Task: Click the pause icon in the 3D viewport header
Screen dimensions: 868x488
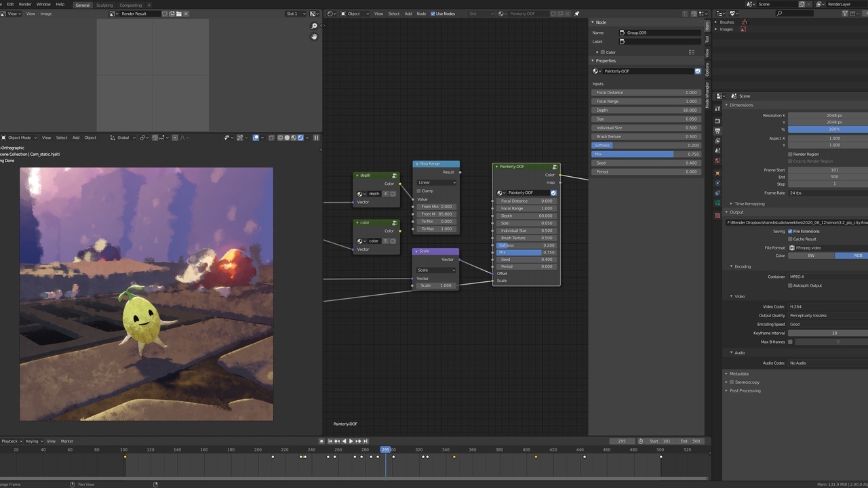Action: (316, 138)
